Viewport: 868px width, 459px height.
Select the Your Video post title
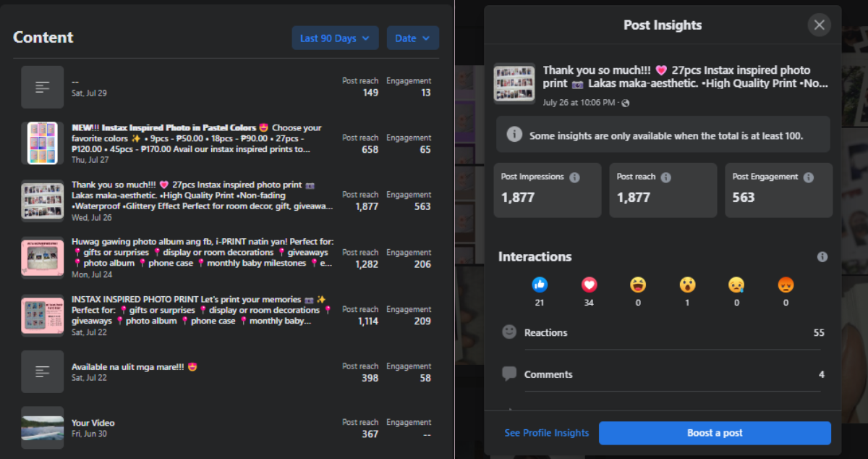93,423
